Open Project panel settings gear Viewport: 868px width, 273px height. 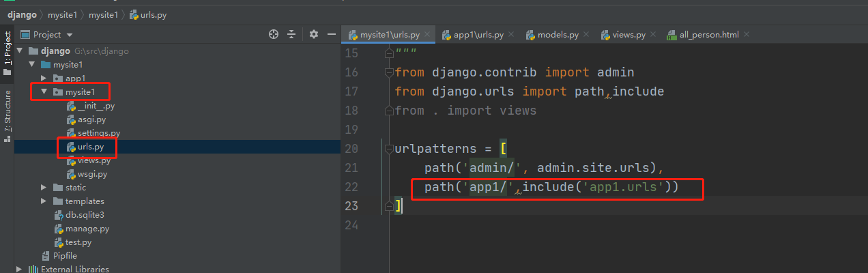click(314, 34)
